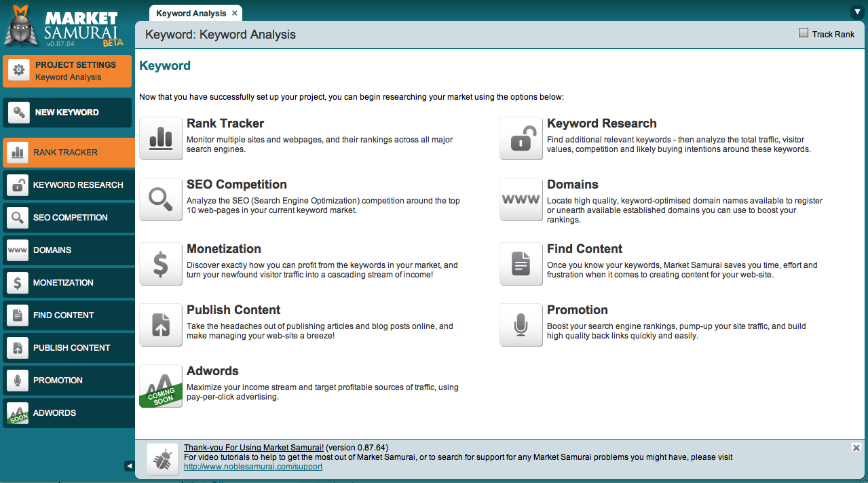This screenshot has width=868, height=483.
Task: Click the Adwords Coming Soon tile
Action: coord(161,386)
